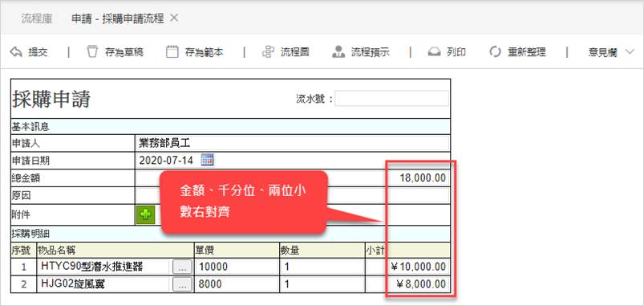This screenshot has height=306, width=644.
Task: Click quantity field in row 1
Action: click(322, 267)
